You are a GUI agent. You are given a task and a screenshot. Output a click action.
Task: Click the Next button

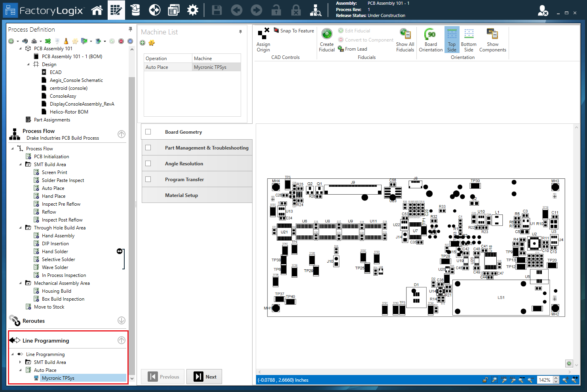pos(204,376)
